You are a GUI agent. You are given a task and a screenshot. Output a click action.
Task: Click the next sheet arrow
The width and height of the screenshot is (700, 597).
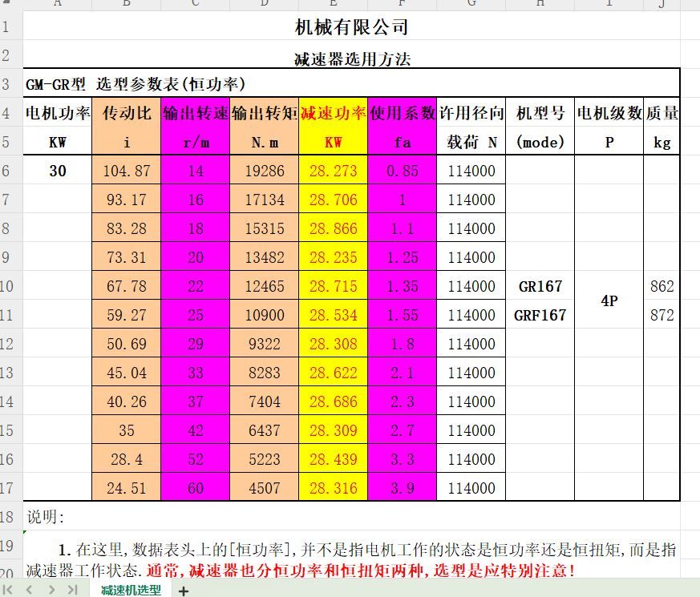pyautogui.click(x=51, y=590)
